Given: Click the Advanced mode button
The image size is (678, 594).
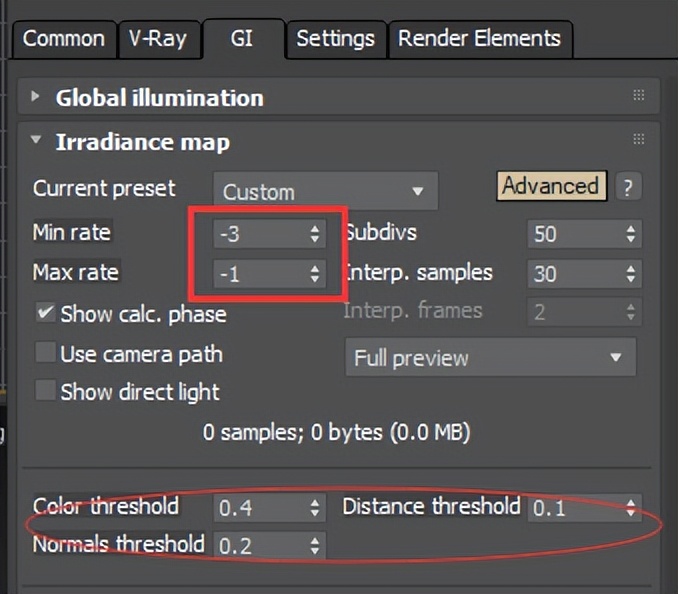Looking at the screenshot, I should pos(550,186).
